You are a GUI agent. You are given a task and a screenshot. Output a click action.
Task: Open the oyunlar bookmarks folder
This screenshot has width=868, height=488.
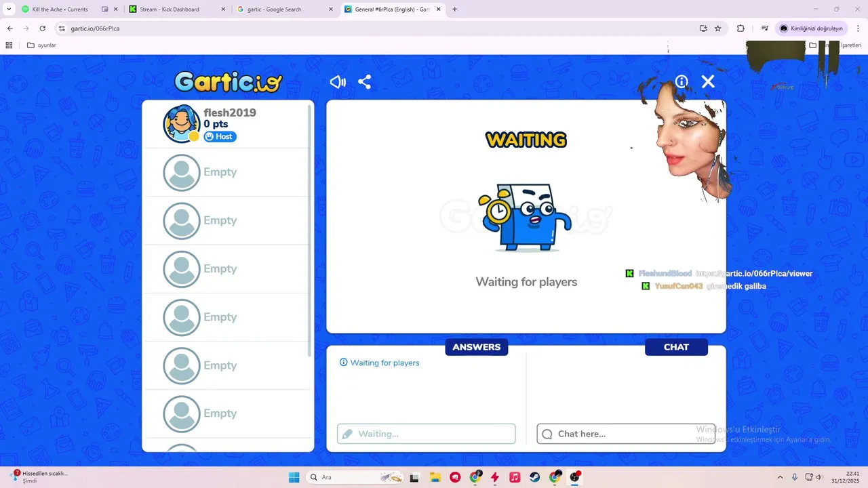pos(41,45)
